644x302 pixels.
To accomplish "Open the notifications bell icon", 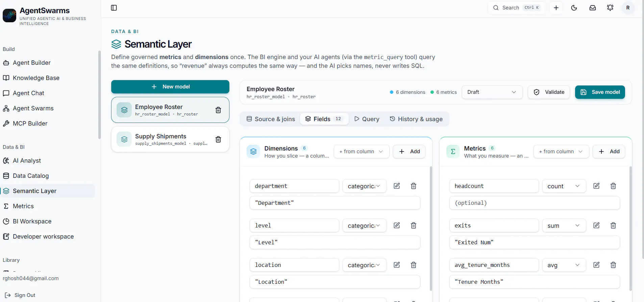I will click(x=610, y=8).
